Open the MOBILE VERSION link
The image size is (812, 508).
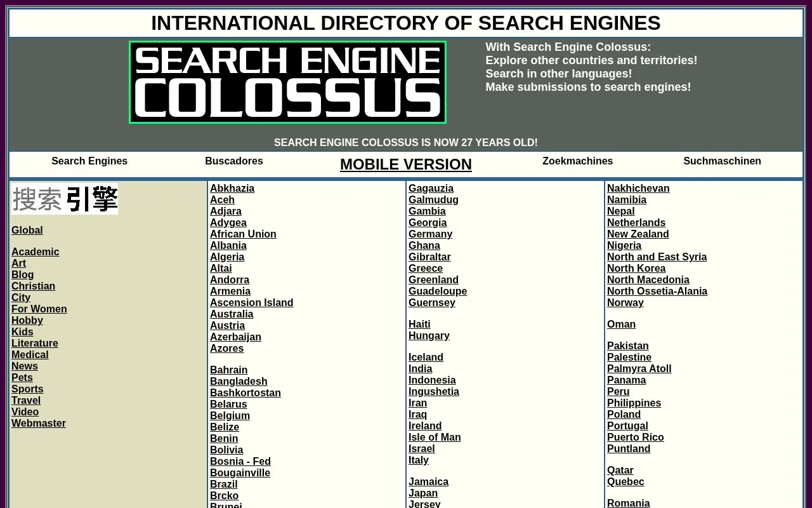406,164
